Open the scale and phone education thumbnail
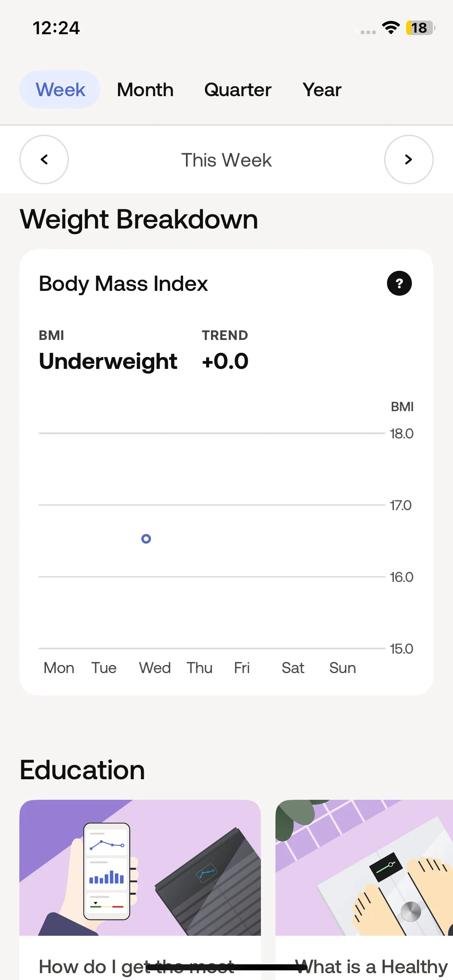This screenshot has width=453, height=980. [140, 867]
